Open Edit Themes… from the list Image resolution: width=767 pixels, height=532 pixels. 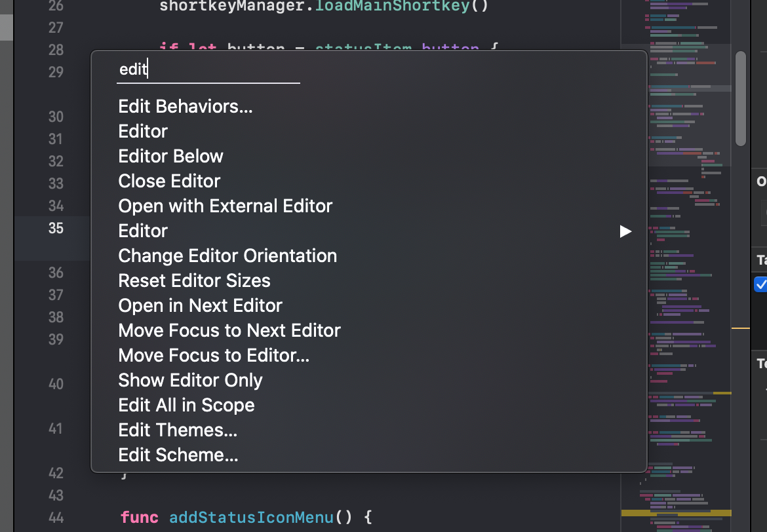pos(178,430)
